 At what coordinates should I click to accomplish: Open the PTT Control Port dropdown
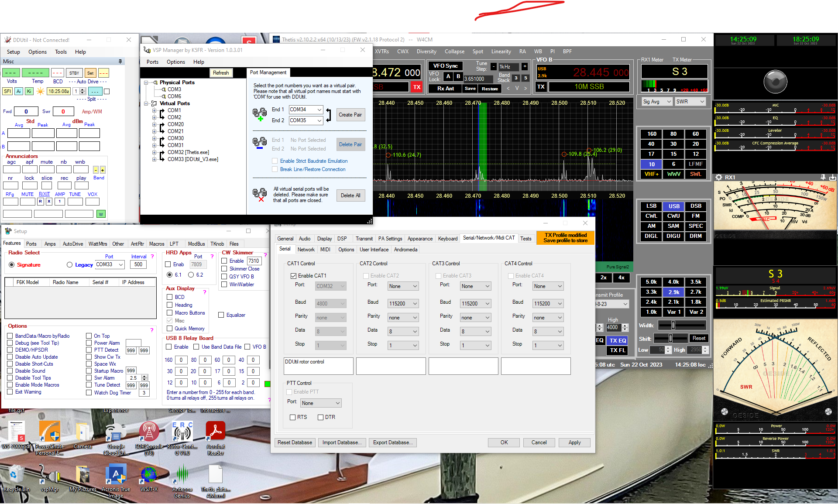point(321,403)
